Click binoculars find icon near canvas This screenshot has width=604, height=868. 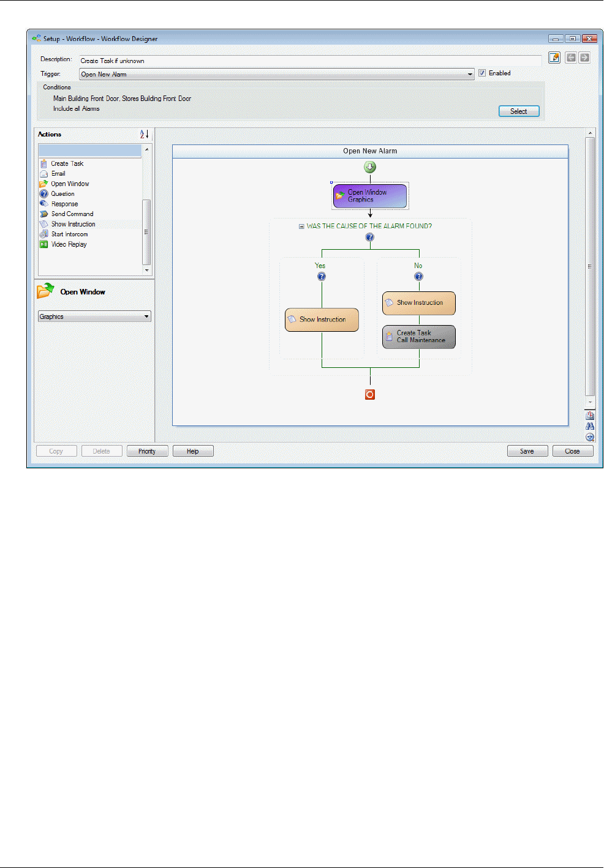click(x=590, y=426)
